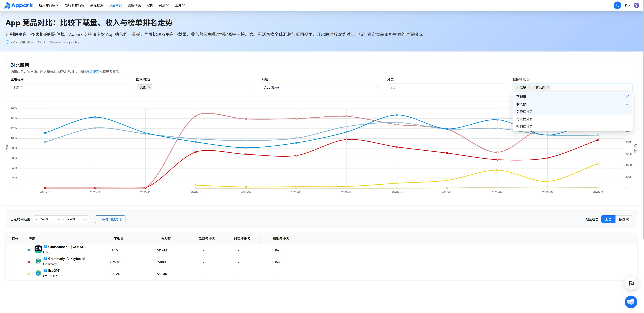This screenshot has height=313, width=644.
Task: Sort by the 下载量 column header
Action: [x=119, y=239]
